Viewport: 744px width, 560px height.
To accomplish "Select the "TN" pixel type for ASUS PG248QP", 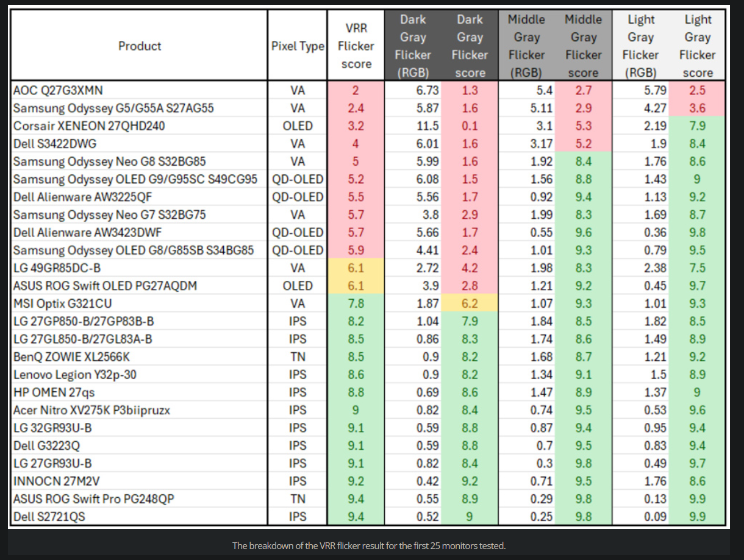I will [x=298, y=499].
